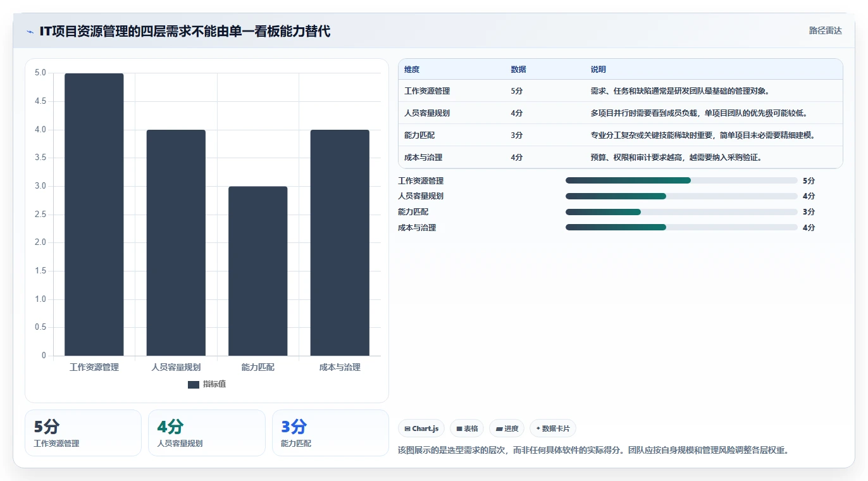Click the 工作资源管理 progress row label
This screenshot has height=481, width=868.
tap(421, 181)
